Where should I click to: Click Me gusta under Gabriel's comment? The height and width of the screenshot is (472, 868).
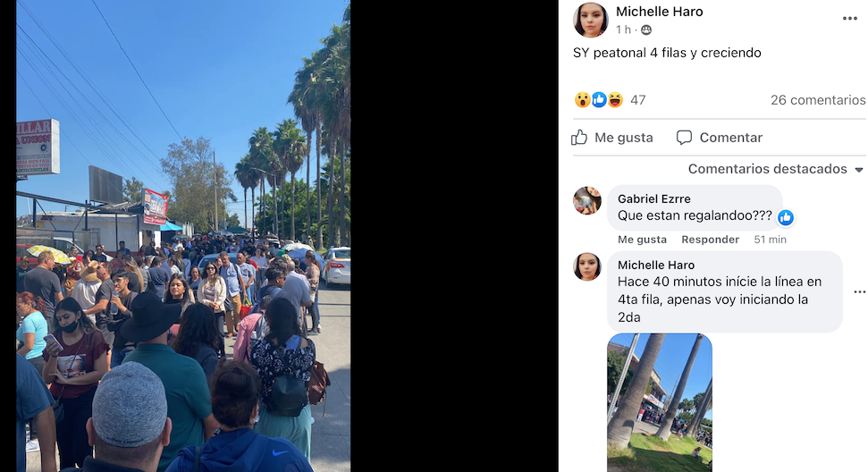coord(642,240)
